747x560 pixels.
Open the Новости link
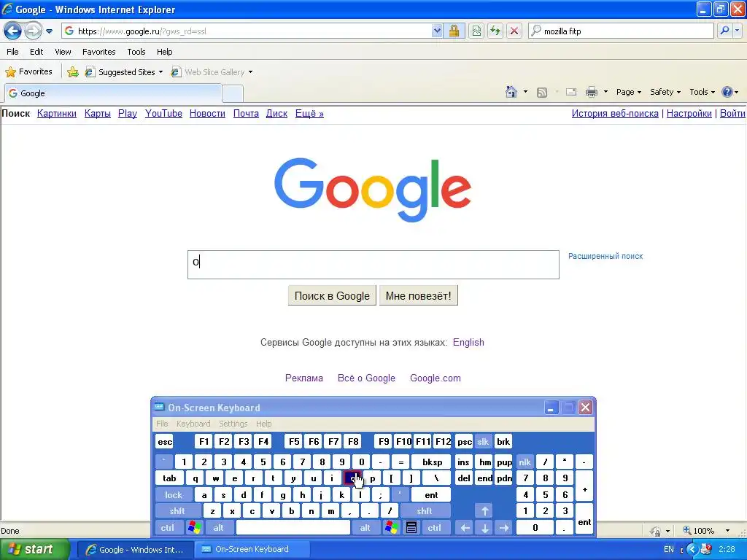tap(207, 113)
